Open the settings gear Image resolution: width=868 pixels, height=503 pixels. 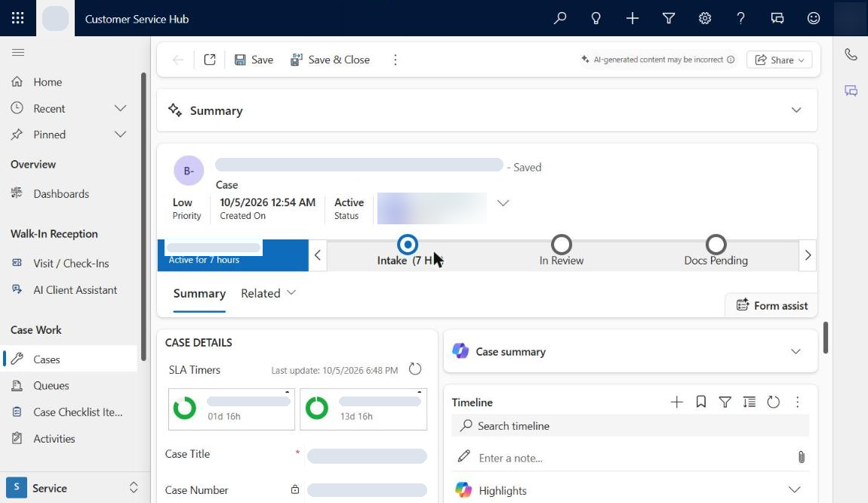tap(705, 18)
